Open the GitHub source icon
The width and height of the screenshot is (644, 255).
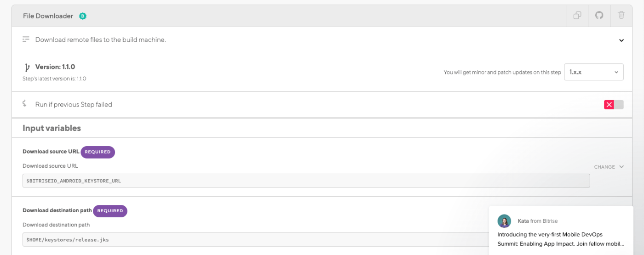coord(599,16)
